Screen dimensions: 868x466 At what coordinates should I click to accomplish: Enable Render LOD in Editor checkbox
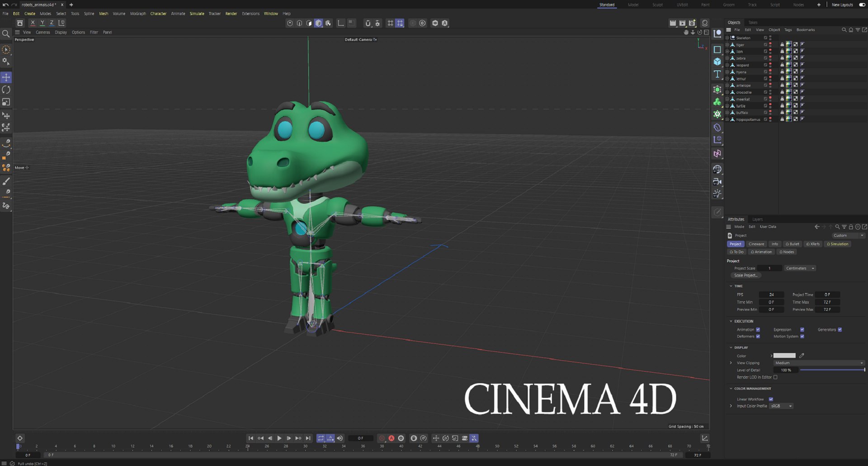[x=775, y=377]
